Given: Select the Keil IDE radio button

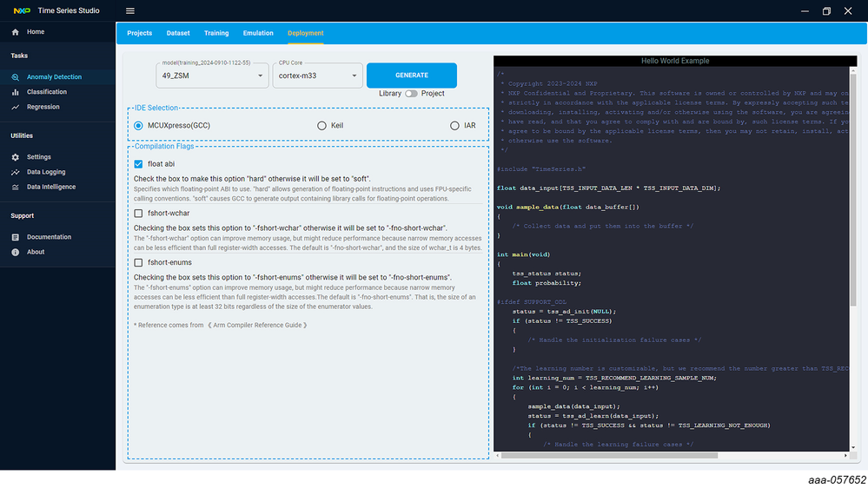Looking at the screenshot, I should (321, 126).
